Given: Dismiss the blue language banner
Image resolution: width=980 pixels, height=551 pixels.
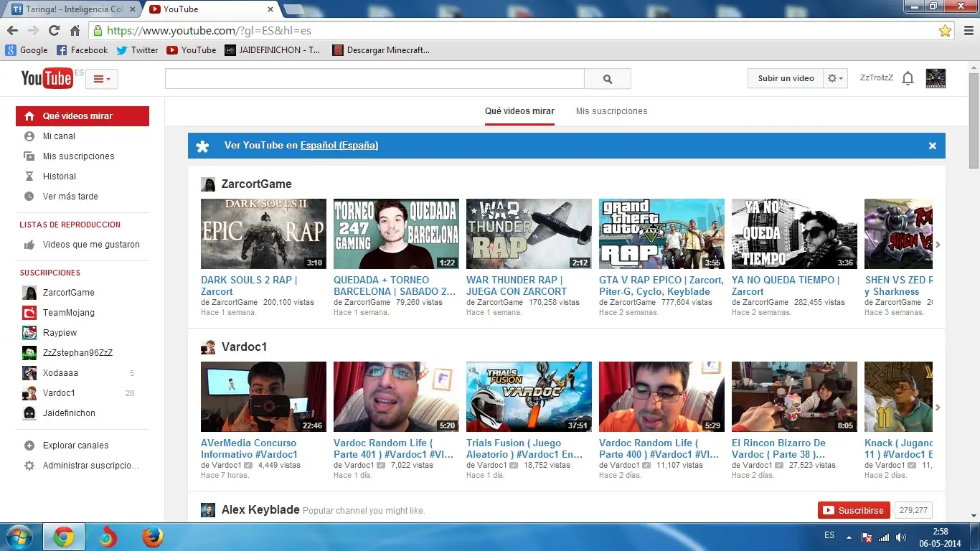Looking at the screenshot, I should click(933, 146).
